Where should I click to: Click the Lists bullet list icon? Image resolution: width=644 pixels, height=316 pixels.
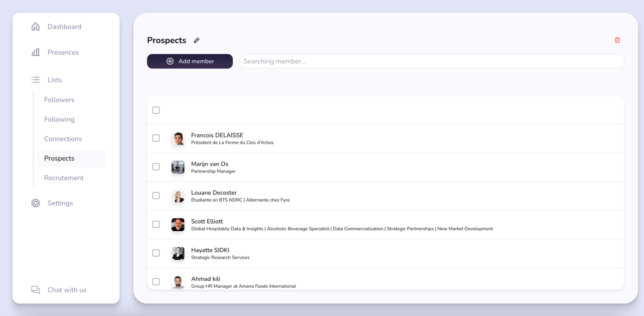[35, 80]
